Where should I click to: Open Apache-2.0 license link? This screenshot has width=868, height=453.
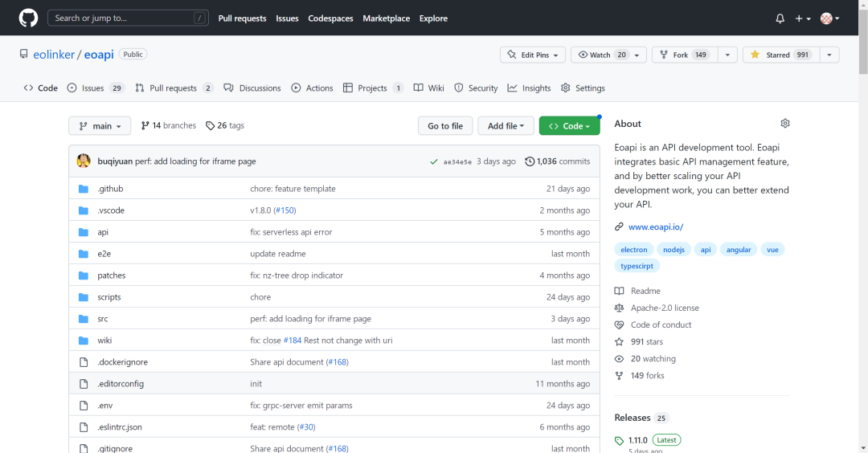[657, 308]
